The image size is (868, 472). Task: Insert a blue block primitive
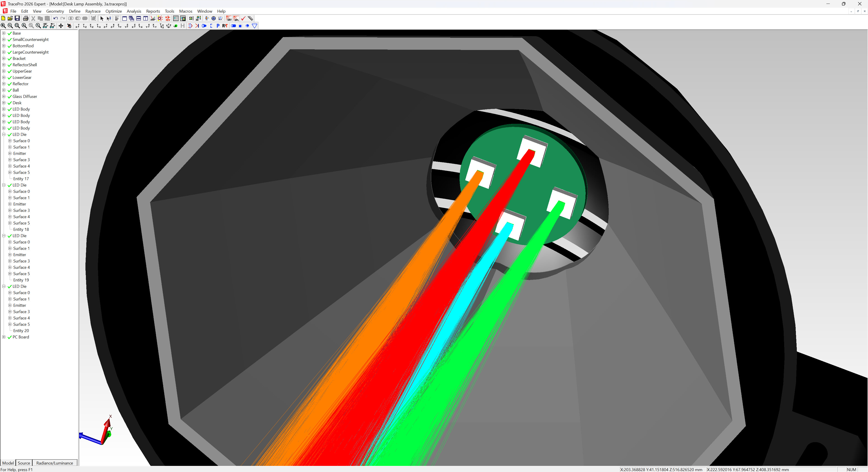[x=240, y=26]
